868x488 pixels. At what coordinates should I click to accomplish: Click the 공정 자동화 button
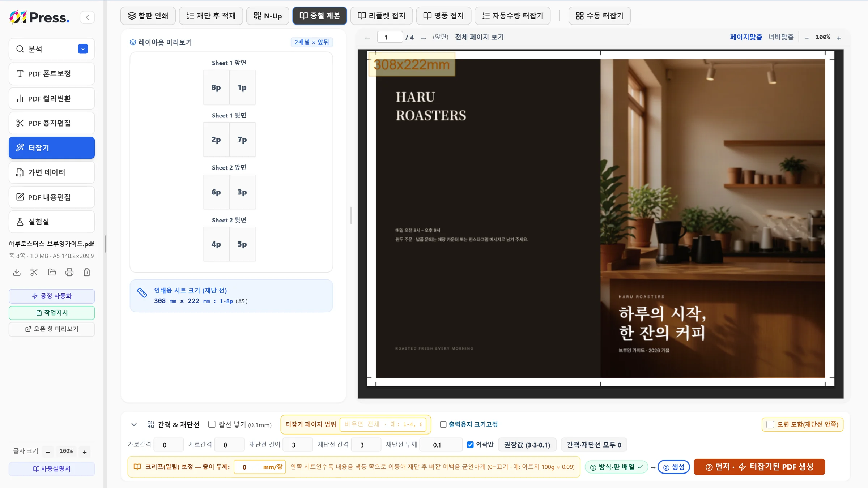coord(52,296)
